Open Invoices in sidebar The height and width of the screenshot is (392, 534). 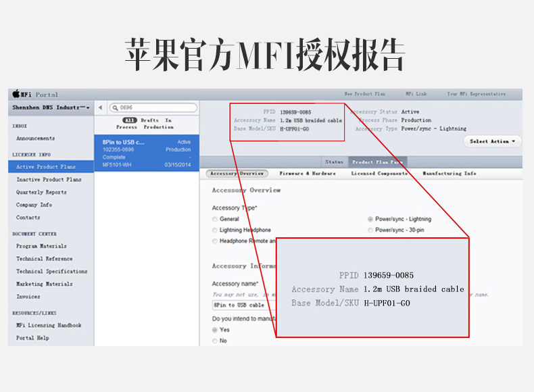28,297
